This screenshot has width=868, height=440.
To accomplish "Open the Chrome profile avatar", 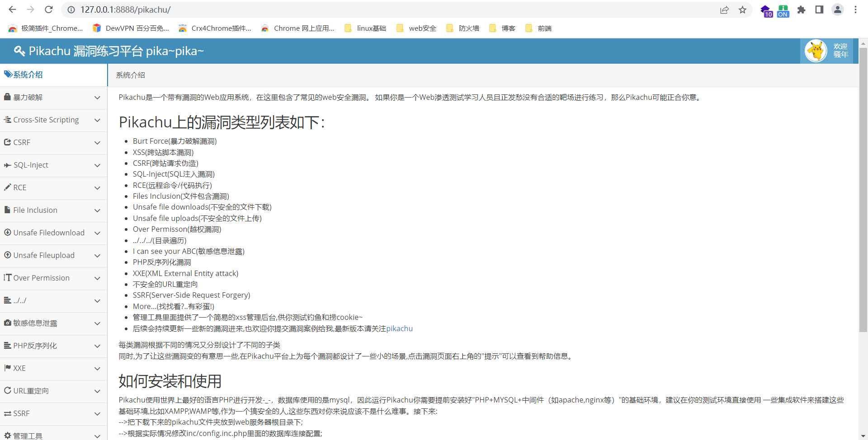I will [x=838, y=9].
